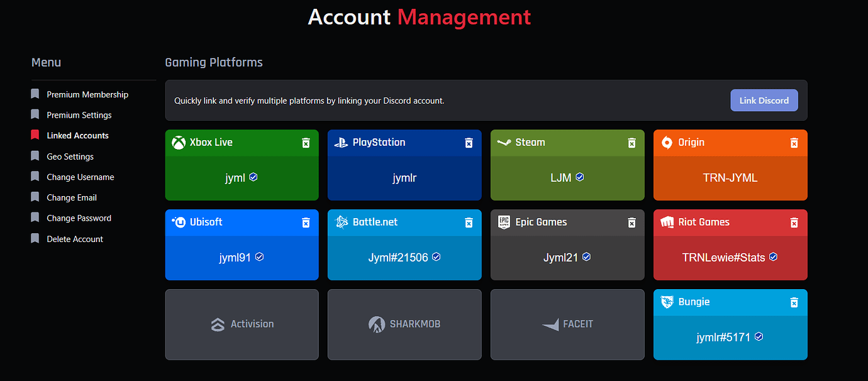Click the Xbox Live verified badge next to jyml
Viewport: 868px width, 381px height.
click(253, 177)
